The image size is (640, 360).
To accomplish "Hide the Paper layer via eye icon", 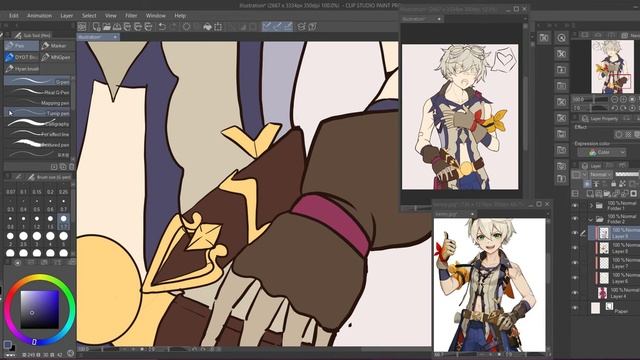I will (575, 308).
